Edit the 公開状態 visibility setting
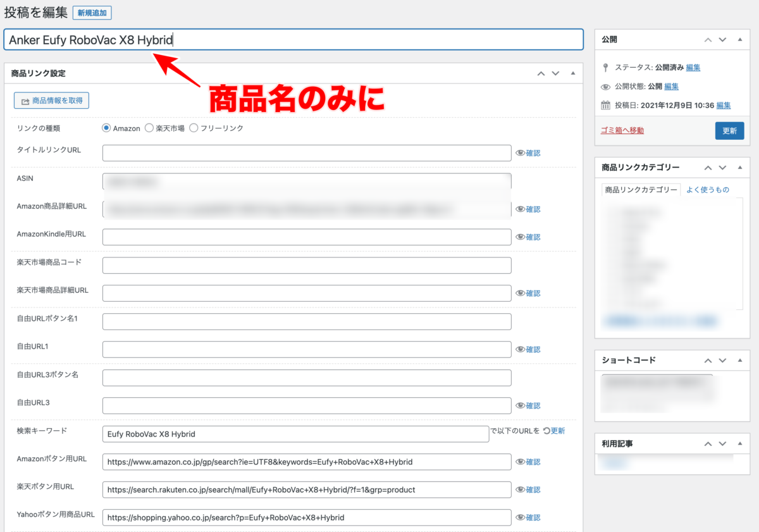Viewport: 759px width, 532px height. pos(671,86)
